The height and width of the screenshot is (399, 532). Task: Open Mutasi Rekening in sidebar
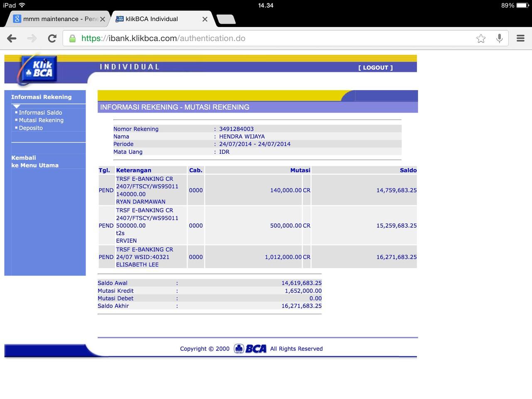[41, 120]
